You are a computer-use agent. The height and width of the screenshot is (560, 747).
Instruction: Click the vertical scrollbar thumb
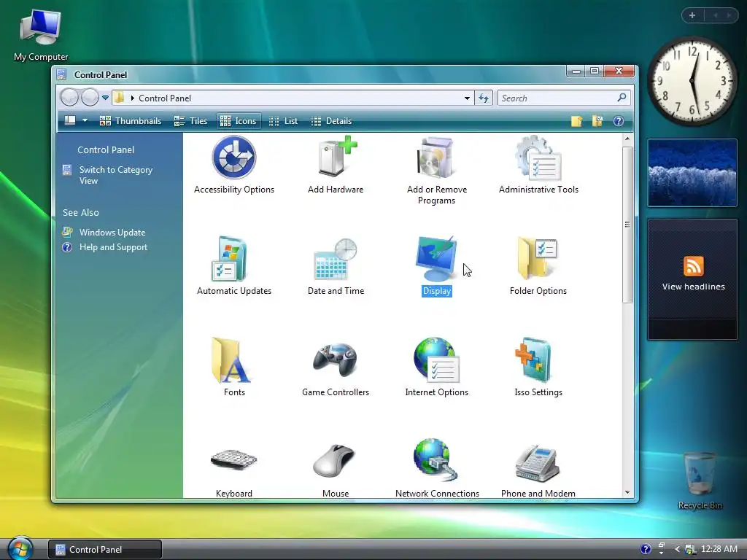[627, 225]
